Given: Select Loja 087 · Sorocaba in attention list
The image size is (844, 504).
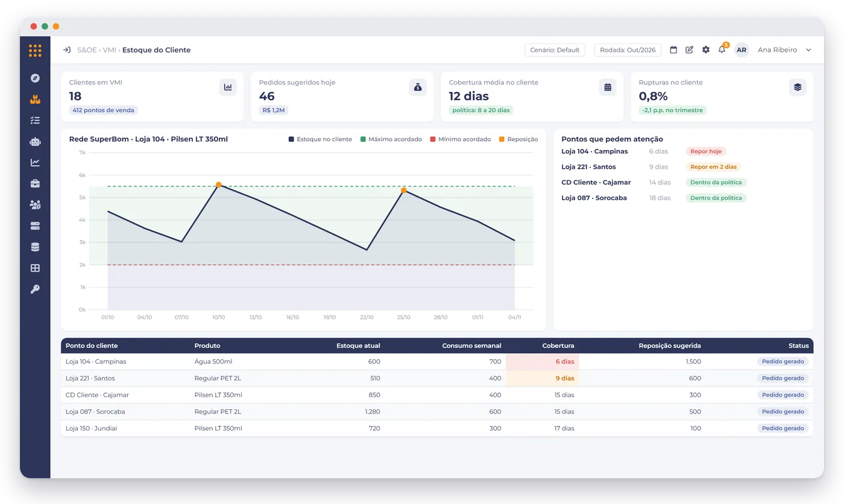Looking at the screenshot, I should 594,198.
